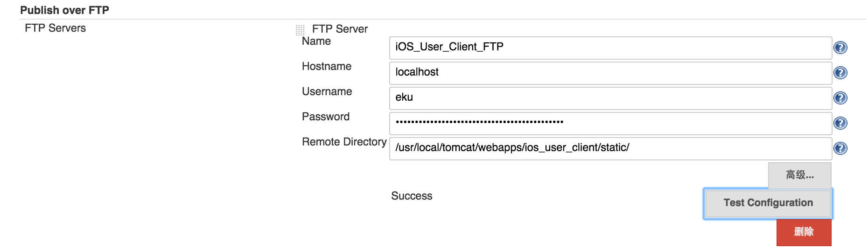Focus the masked Password field
868x249 pixels.
[x=610, y=123]
